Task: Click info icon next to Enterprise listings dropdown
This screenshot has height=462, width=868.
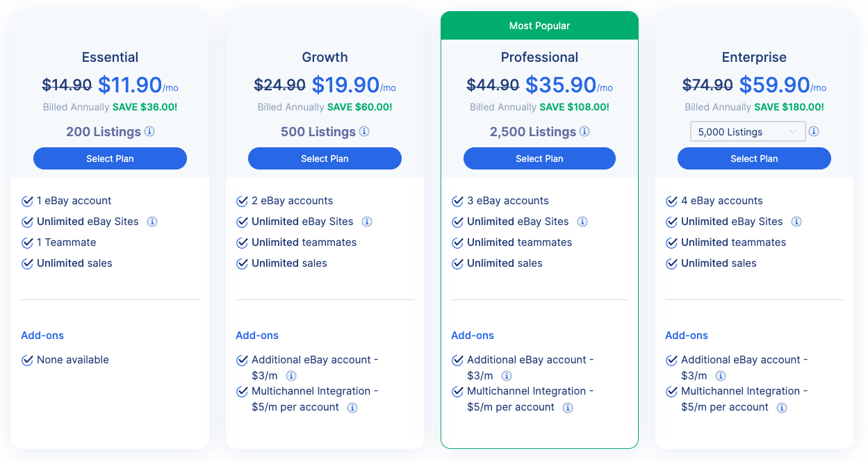Action: click(x=814, y=132)
